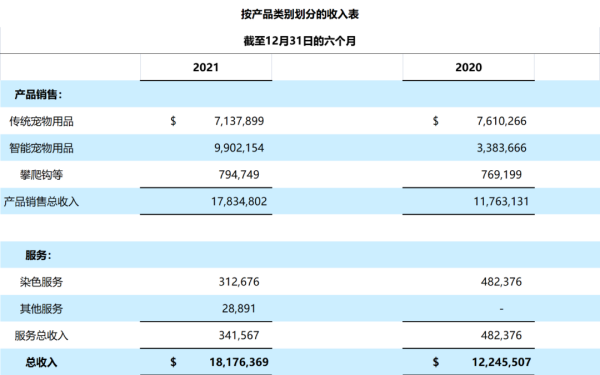The height and width of the screenshot is (375, 600).
Task: Click the 9,902,154 cell
Action: coord(239,148)
